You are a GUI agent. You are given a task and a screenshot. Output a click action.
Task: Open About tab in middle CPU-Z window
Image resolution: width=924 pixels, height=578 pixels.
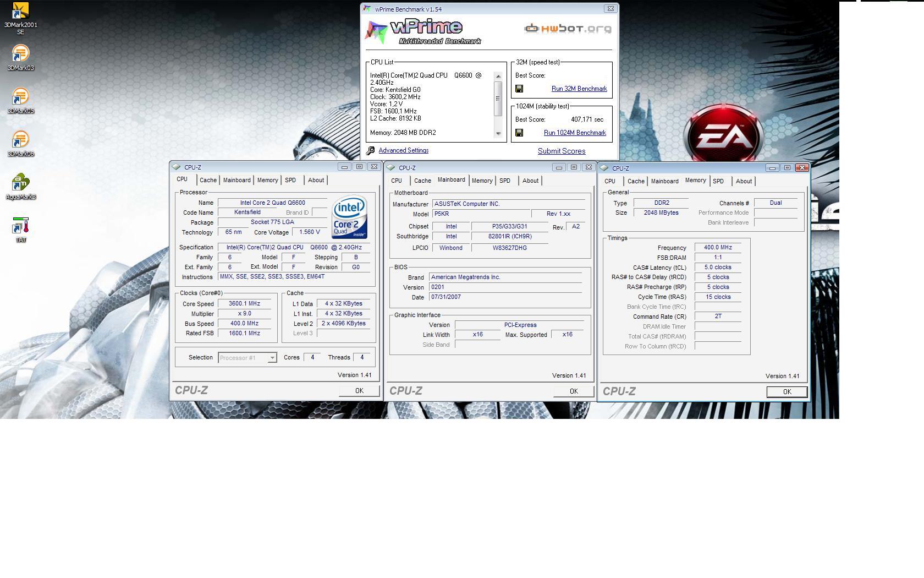point(530,181)
